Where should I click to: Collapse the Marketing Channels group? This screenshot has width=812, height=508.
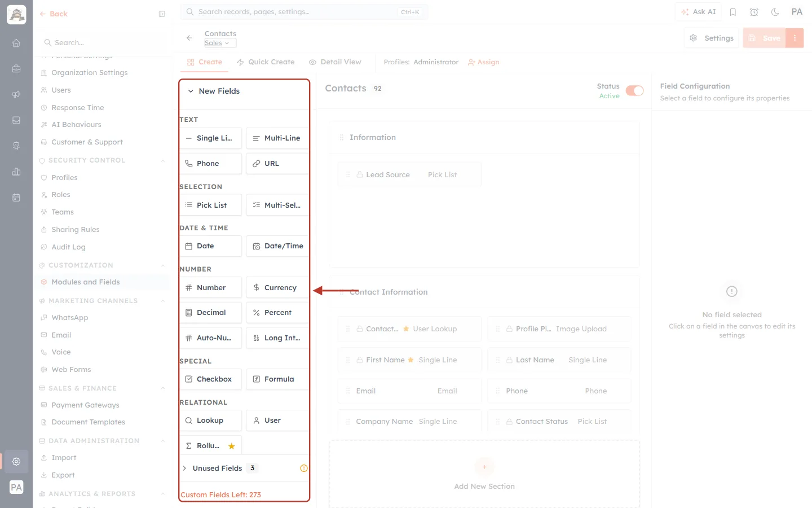[163, 301]
